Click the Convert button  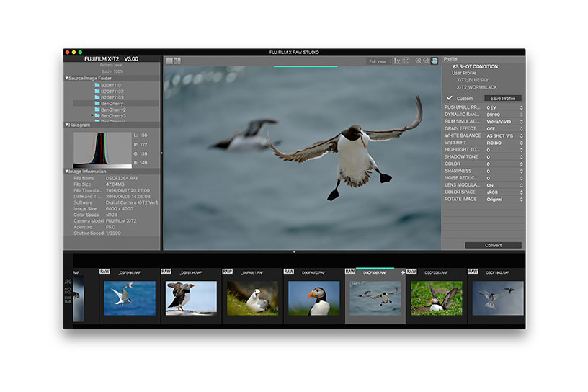[x=493, y=245]
